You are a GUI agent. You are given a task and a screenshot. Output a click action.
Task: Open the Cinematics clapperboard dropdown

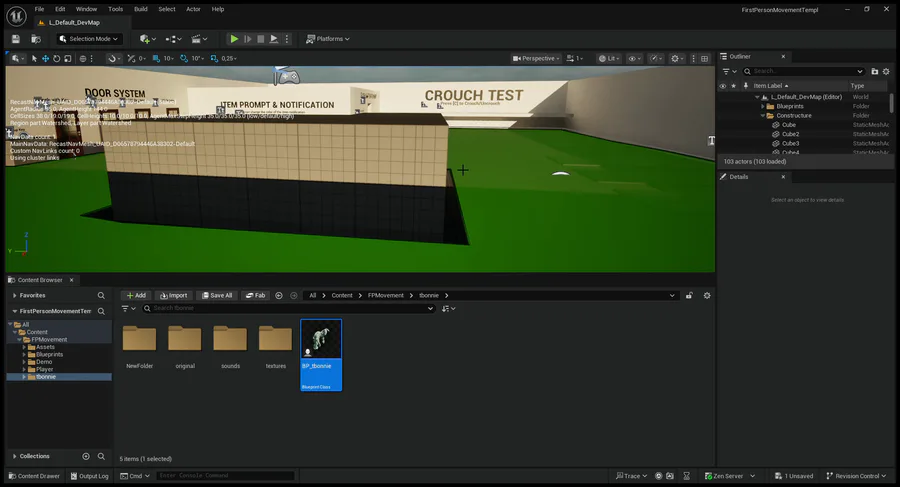[199, 39]
